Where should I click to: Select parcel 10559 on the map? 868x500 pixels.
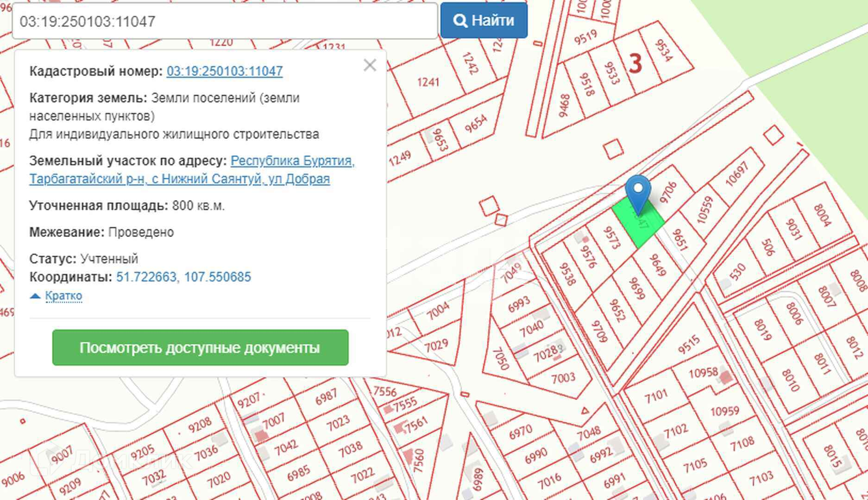point(704,210)
